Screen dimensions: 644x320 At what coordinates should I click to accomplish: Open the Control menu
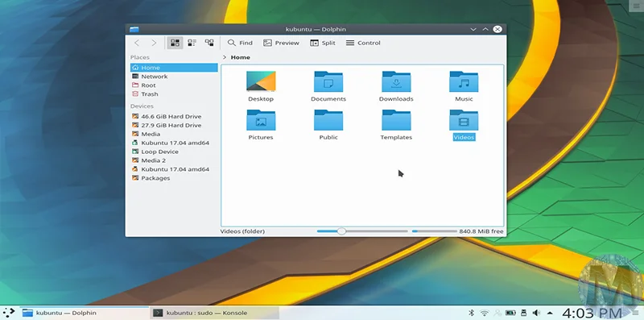(x=363, y=43)
